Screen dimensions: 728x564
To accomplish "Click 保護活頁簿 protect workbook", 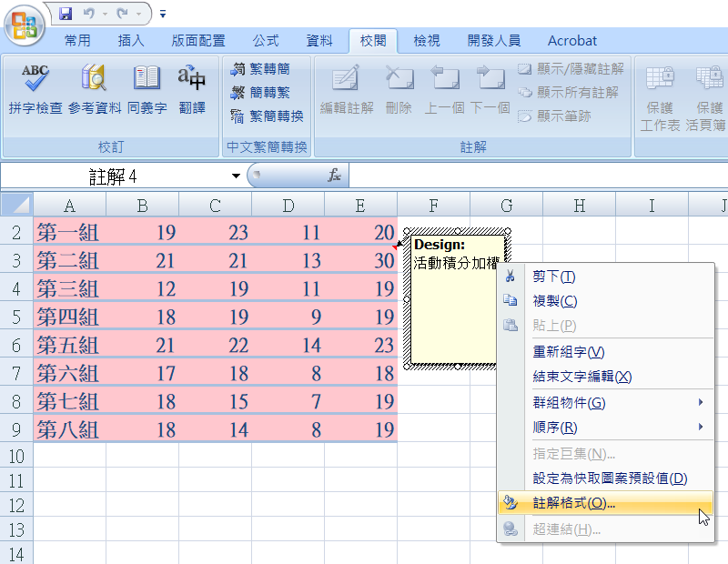I will [x=707, y=97].
